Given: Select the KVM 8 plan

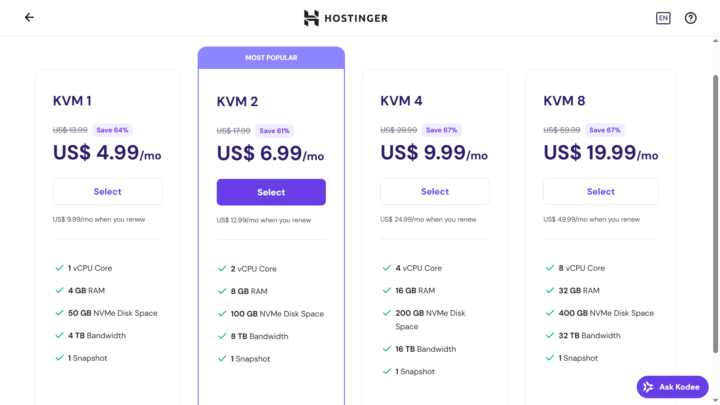Looking at the screenshot, I should click(601, 191).
